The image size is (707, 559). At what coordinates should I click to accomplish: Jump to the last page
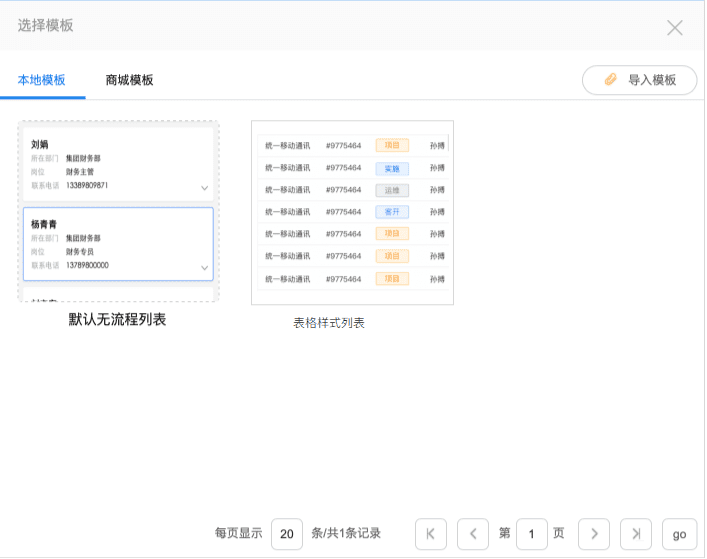pyautogui.click(x=636, y=534)
